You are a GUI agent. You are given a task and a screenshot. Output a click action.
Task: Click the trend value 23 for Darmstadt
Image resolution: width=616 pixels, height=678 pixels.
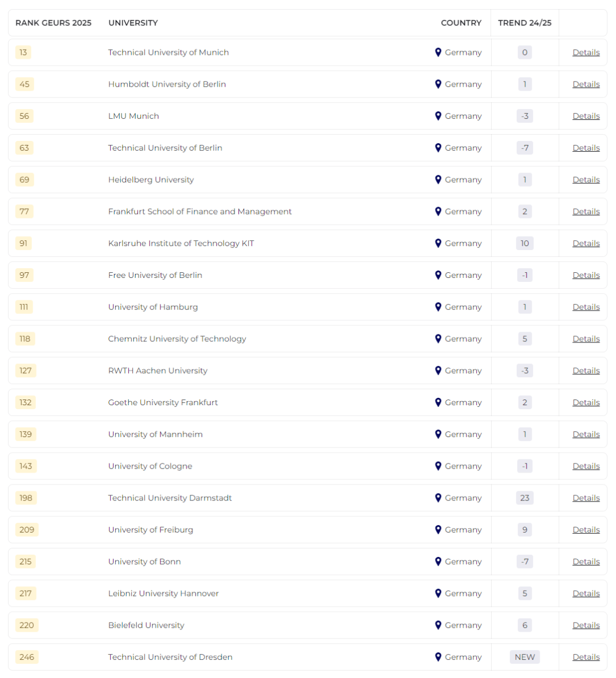click(x=524, y=498)
